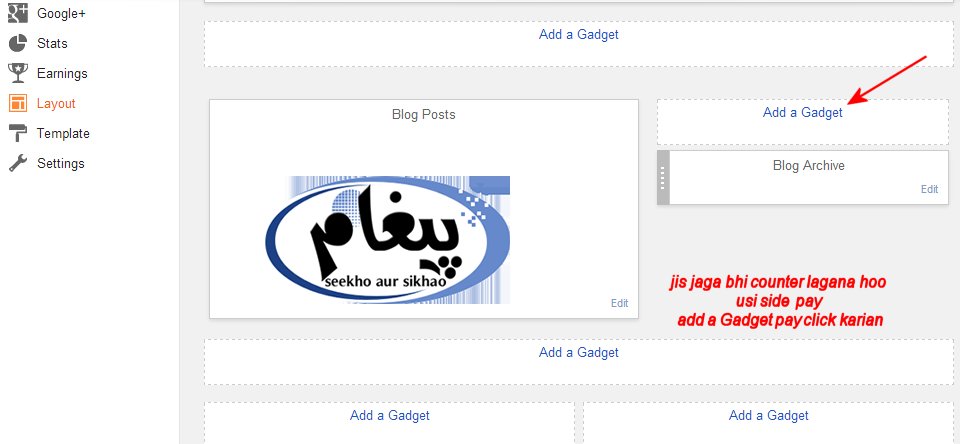Click the Paigham logo image
Image resolution: width=960 pixels, height=444 pixels.
[x=388, y=239]
